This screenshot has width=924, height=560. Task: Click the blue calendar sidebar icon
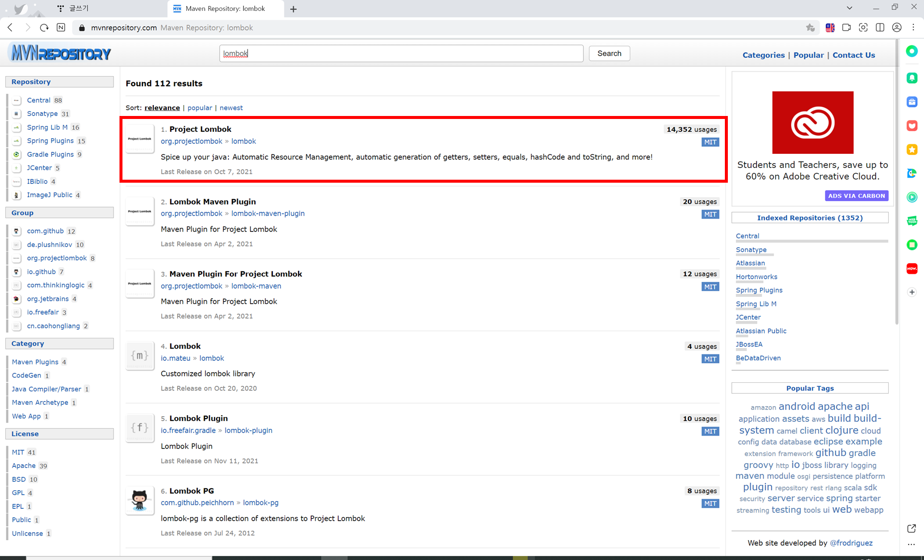click(x=912, y=102)
